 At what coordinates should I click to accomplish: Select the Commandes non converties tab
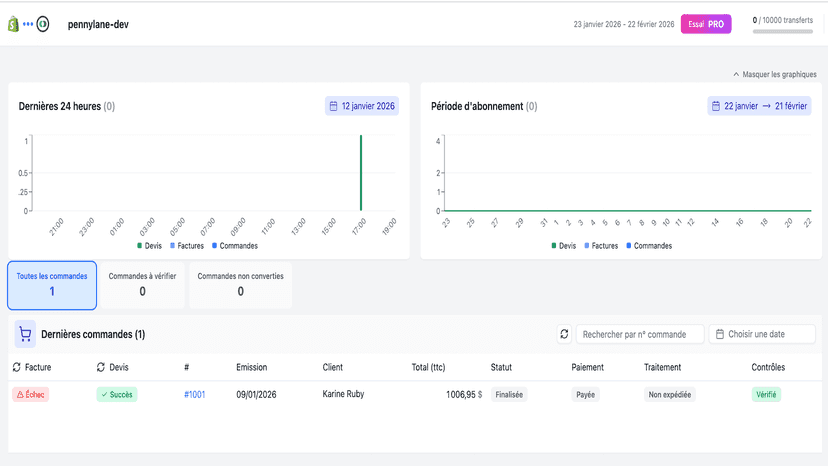[240, 285]
